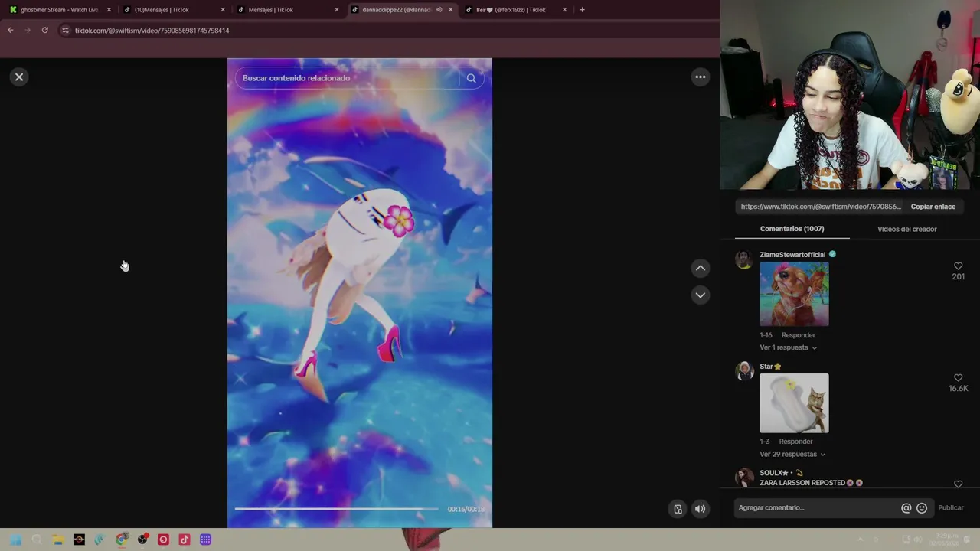Click the address bar URL
Screen dimensions: 980x551
(x=152, y=31)
